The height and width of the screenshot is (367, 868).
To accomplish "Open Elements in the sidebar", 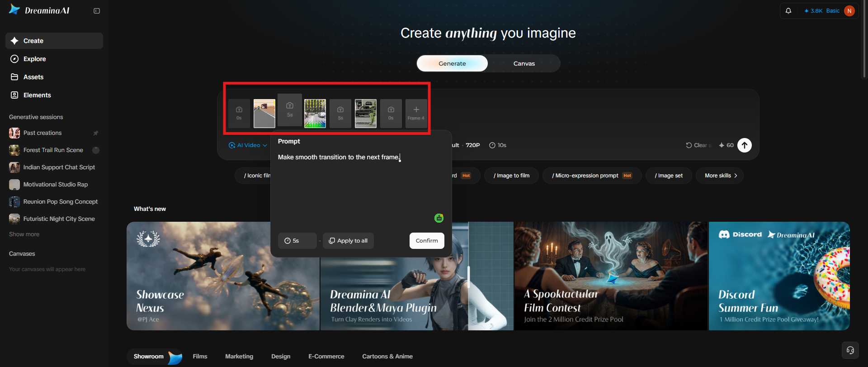I will tap(54, 95).
